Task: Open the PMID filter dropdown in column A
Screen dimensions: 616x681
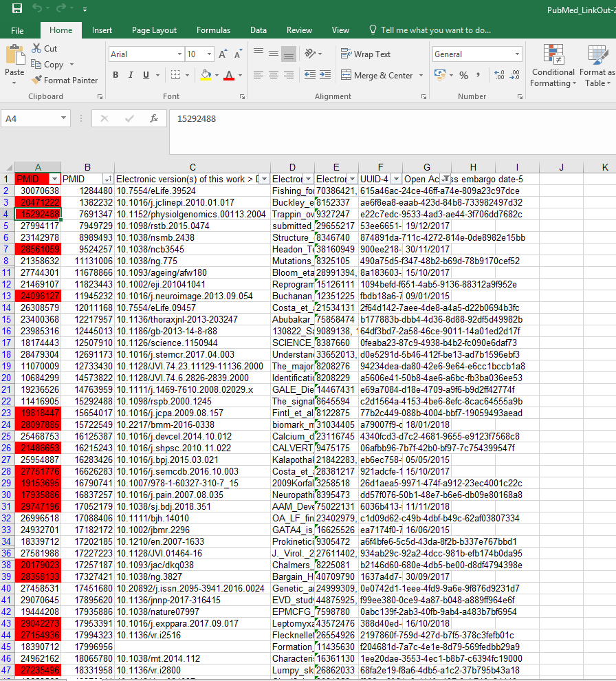Action: 54,179
